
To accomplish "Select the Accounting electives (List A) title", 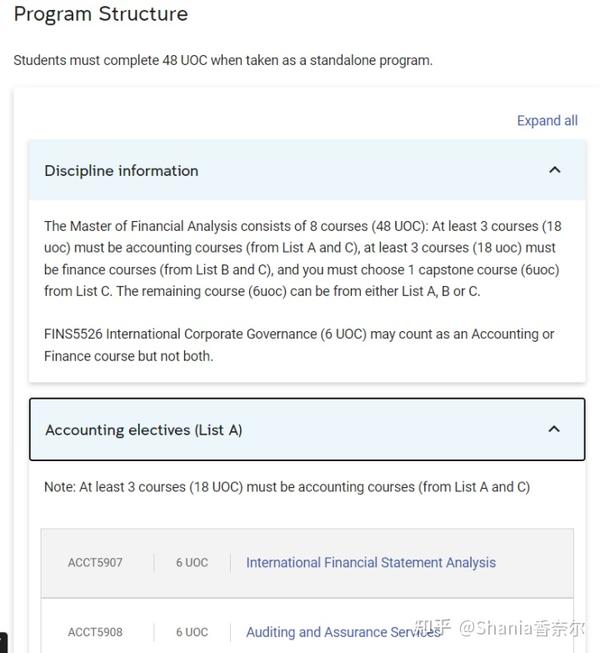I will [x=144, y=430].
